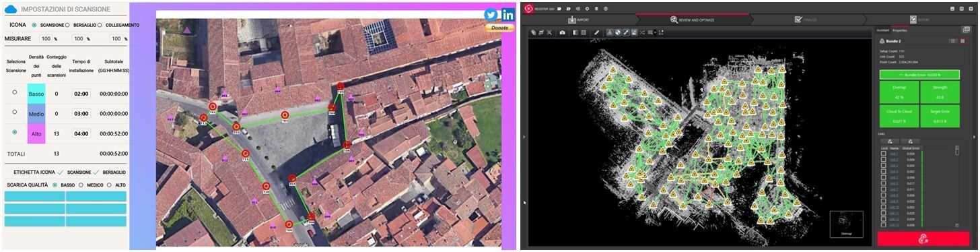Viewport: 980px width, 252px height.
Task: Click the T00 scan marker on the map
Action: pyautogui.click(x=289, y=224)
